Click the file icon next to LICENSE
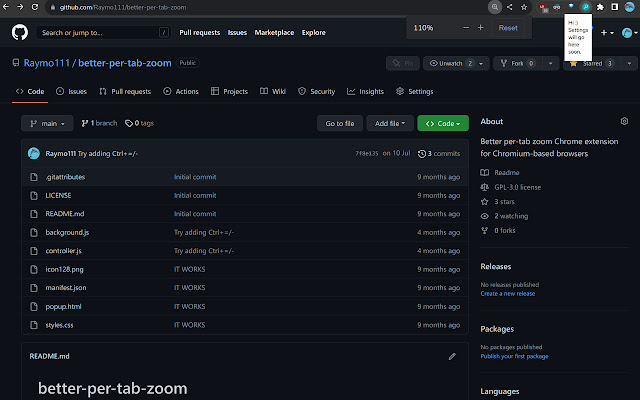Viewport: 640px width, 400px height. (34, 196)
